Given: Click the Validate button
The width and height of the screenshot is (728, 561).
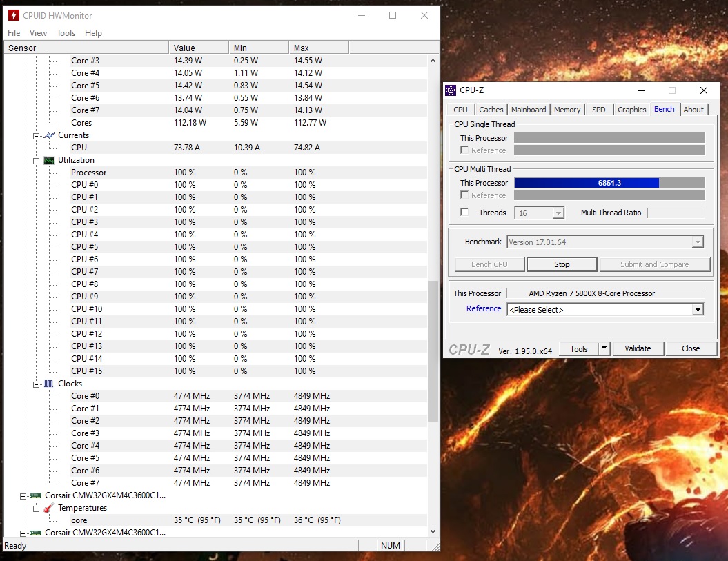Looking at the screenshot, I should tap(638, 348).
